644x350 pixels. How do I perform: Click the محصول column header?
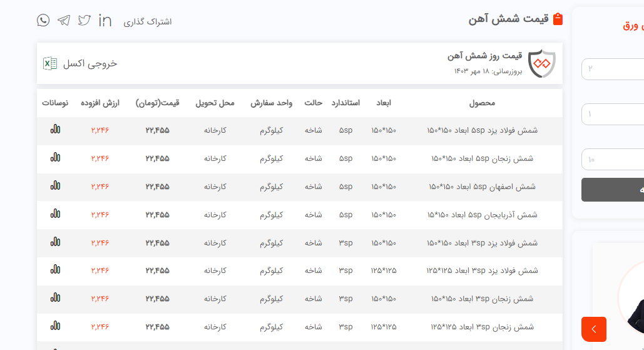click(482, 103)
